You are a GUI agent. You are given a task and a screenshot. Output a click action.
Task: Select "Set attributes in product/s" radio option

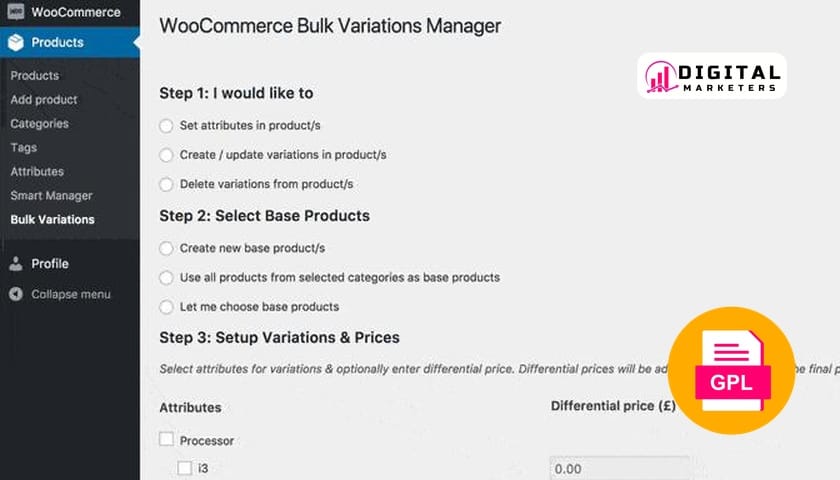tap(166, 126)
